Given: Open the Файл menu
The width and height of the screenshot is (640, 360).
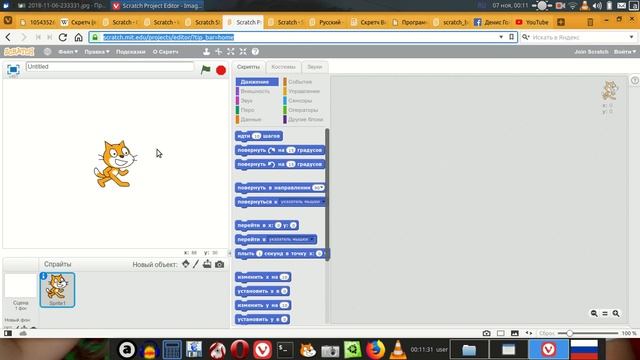Looking at the screenshot, I should tap(68, 51).
